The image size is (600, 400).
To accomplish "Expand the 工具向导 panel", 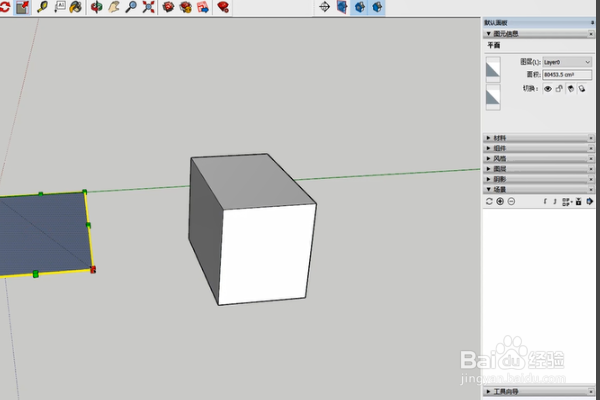I will (x=489, y=392).
